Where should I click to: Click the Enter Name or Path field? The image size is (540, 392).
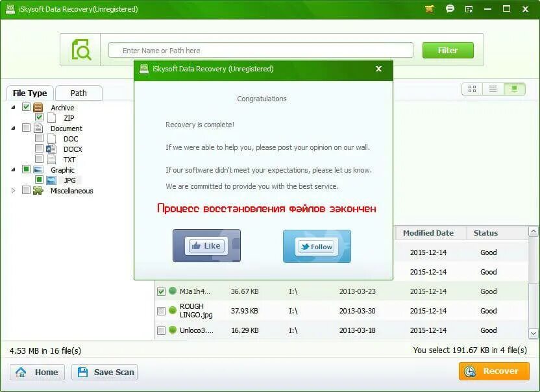261,50
